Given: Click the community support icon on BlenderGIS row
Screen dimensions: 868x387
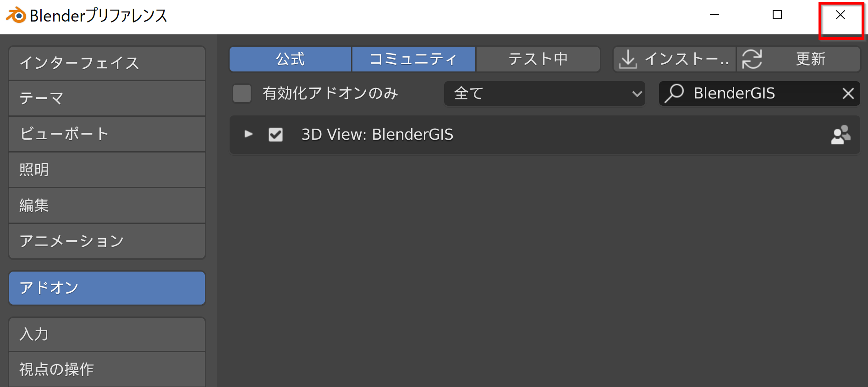Looking at the screenshot, I should [841, 135].
